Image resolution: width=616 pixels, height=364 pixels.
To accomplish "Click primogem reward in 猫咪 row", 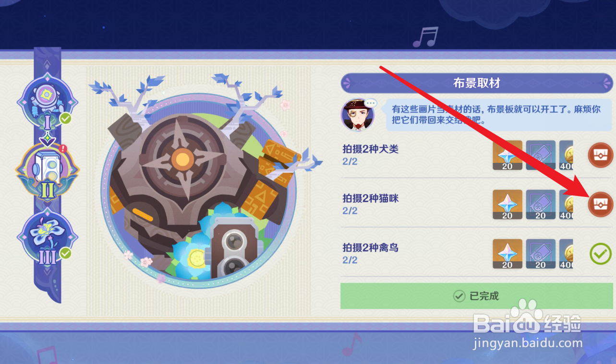I will click(507, 205).
